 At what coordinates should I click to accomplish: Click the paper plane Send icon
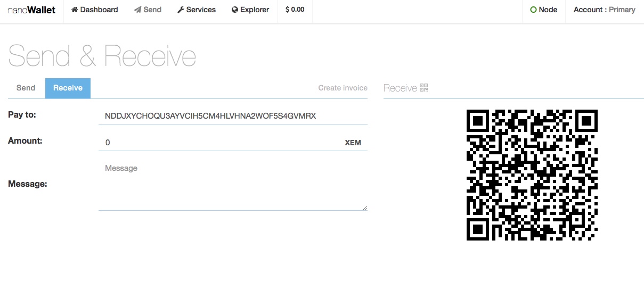click(x=137, y=10)
